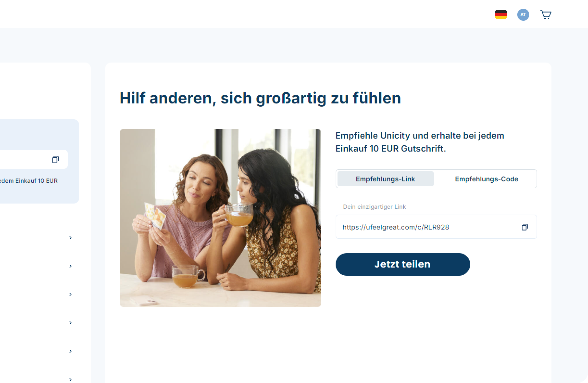Viewport: 588px width, 383px height.
Task: Expand the last sidebar chevron at the bottom
Action: (x=70, y=380)
